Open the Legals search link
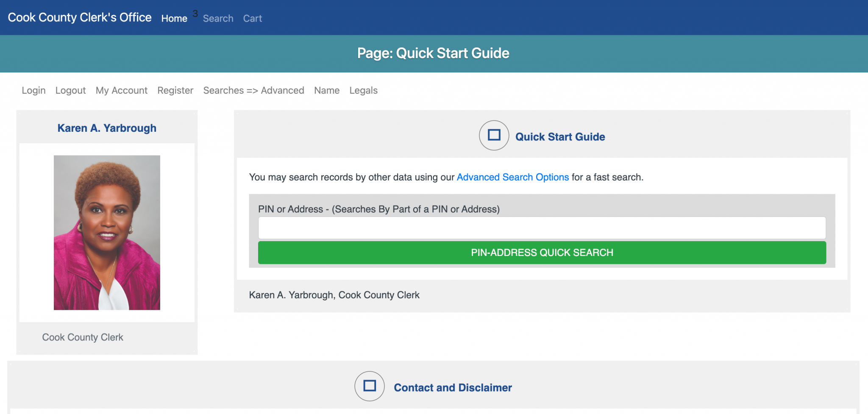This screenshot has width=868, height=414. click(x=363, y=91)
